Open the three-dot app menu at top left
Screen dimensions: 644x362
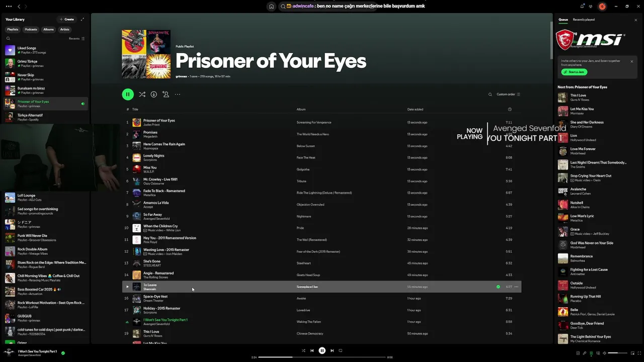9,6
